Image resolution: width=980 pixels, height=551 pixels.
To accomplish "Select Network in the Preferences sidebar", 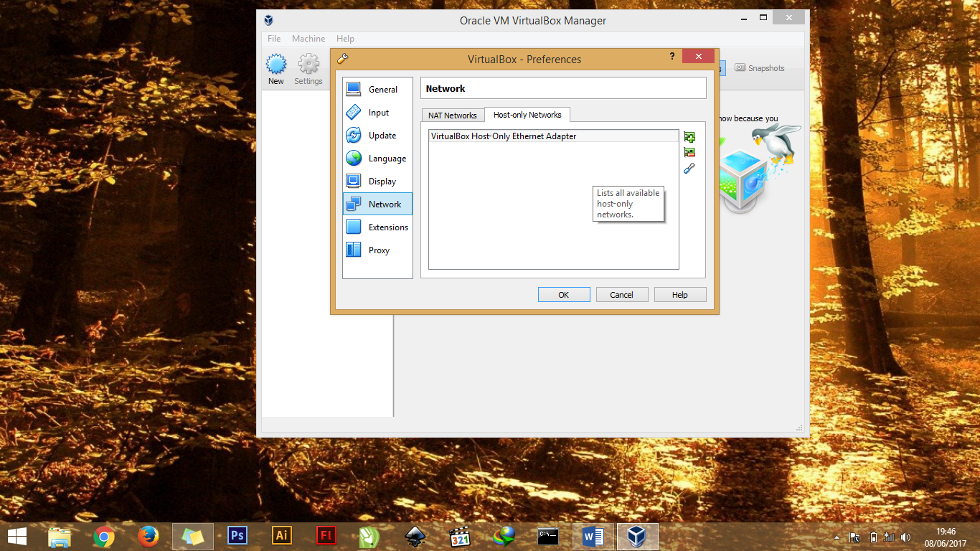I will point(377,204).
